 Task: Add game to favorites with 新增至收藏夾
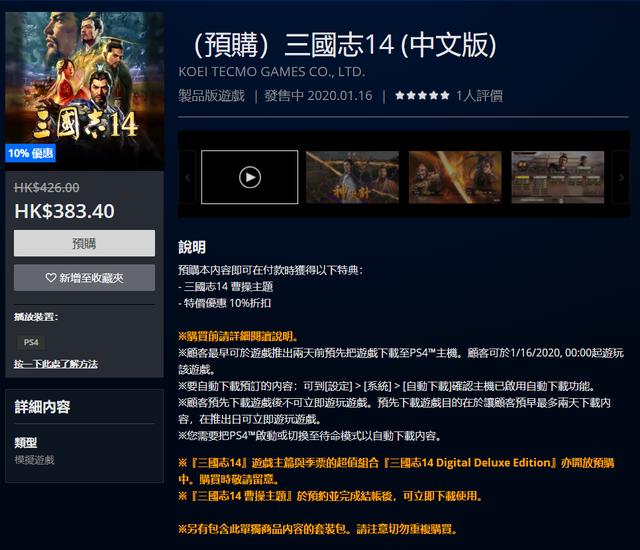(x=84, y=278)
